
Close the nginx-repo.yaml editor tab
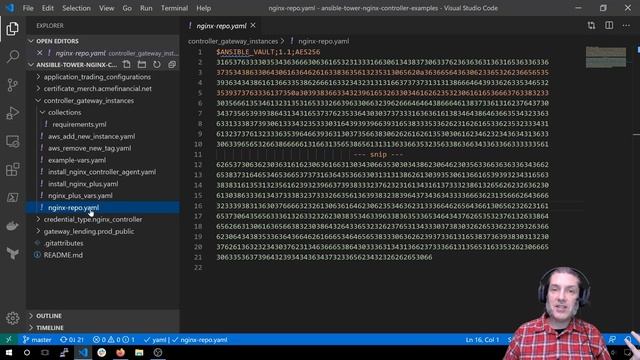(253, 25)
